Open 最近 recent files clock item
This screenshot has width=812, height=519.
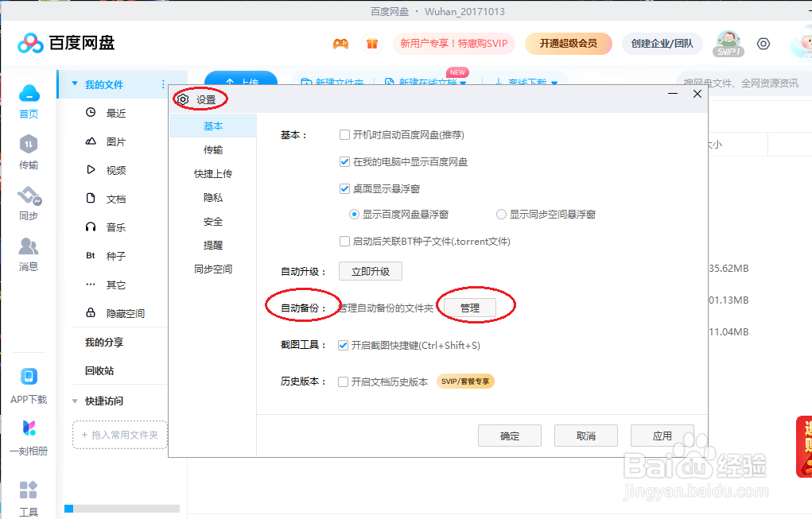[x=115, y=113]
